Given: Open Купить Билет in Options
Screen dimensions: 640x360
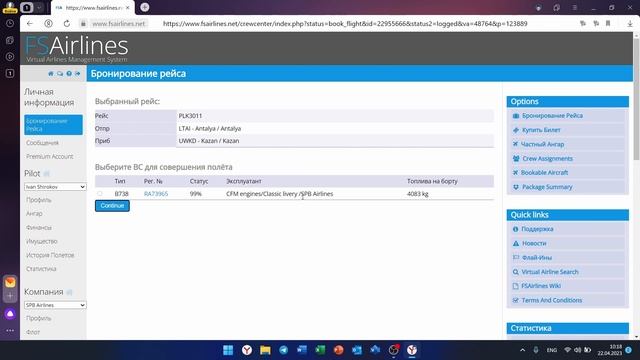Looking at the screenshot, I should click(x=541, y=130).
